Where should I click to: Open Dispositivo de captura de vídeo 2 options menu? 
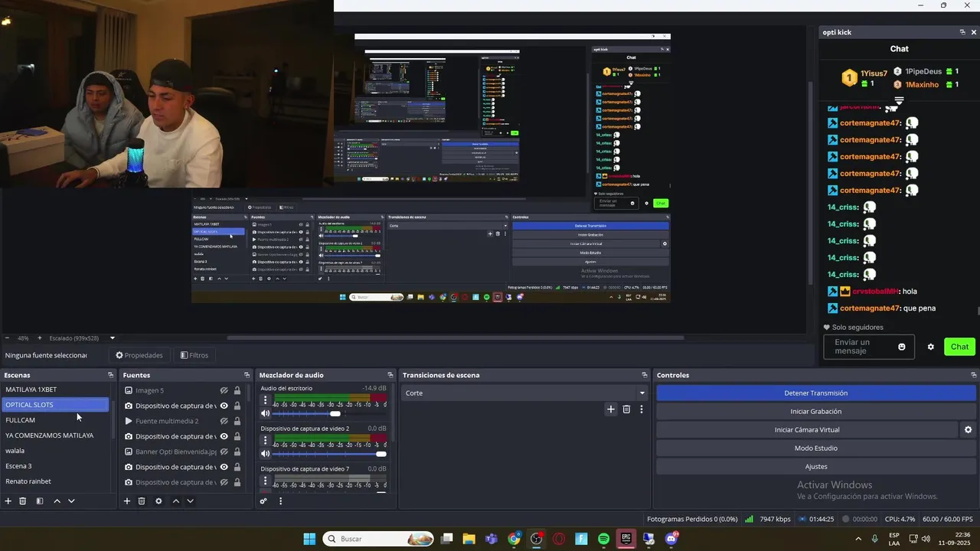click(266, 440)
